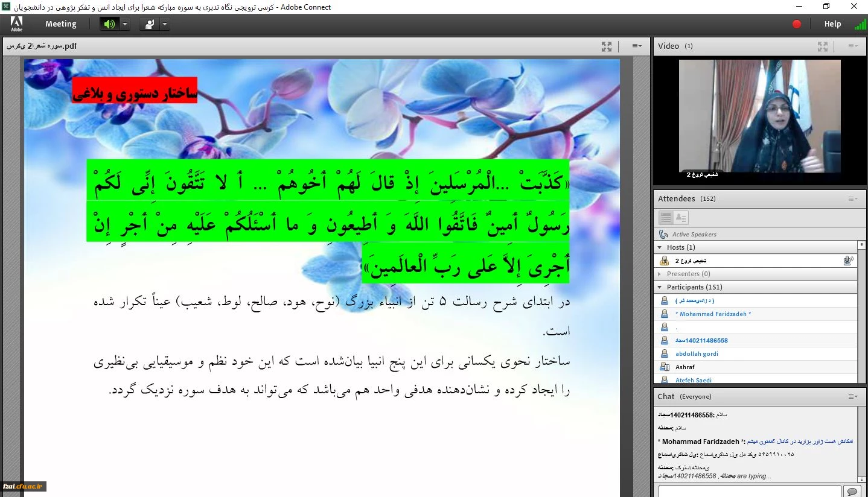Open the speaker options dropdown arrow
Image resolution: width=868 pixels, height=497 pixels.
(x=125, y=24)
